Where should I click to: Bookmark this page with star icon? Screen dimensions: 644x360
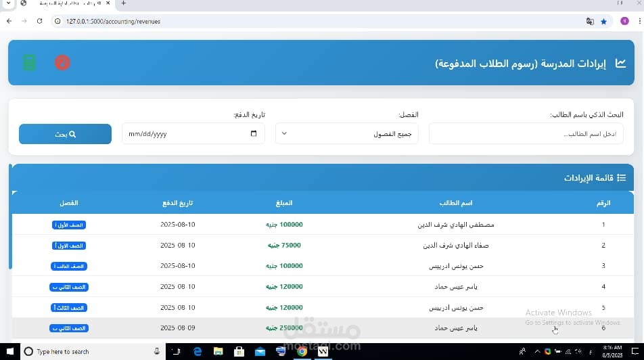603,22
